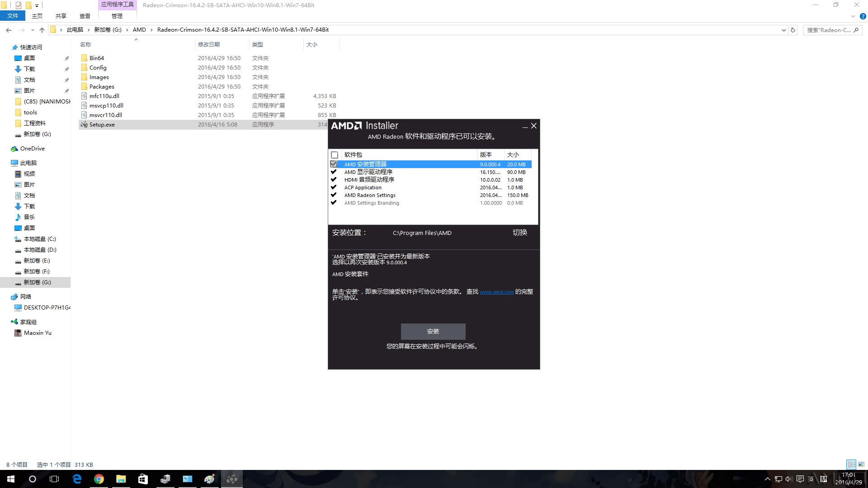Uncheck the AMD Settings Branding package
The height and width of the screenshot is (488, 868).
pos(334,202)
